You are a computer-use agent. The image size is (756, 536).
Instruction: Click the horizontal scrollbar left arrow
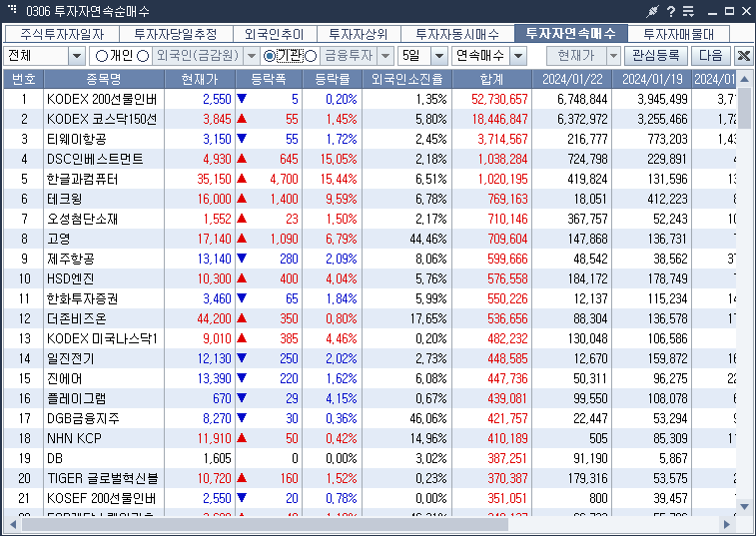[x=13, y=524]
